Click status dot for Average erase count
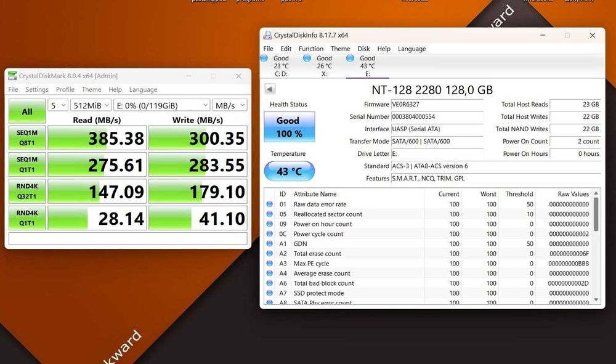This screenshot has width=616, height=364. 270,273
